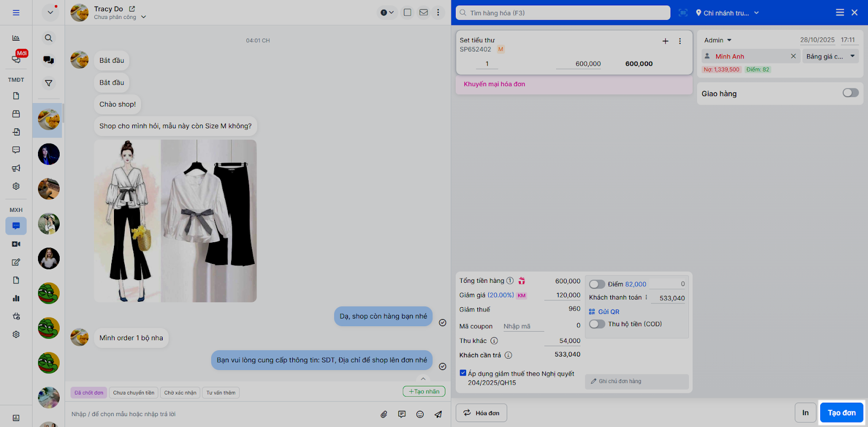Open the chat icon with Mới badge
This screenshot has height=427, width=868.
coord(16,59)
